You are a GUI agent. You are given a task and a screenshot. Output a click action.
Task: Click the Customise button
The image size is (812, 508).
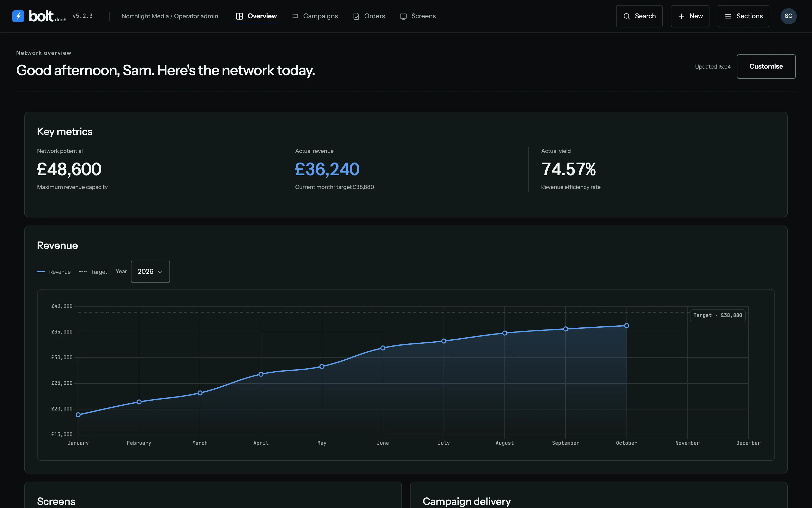[766, 67]
